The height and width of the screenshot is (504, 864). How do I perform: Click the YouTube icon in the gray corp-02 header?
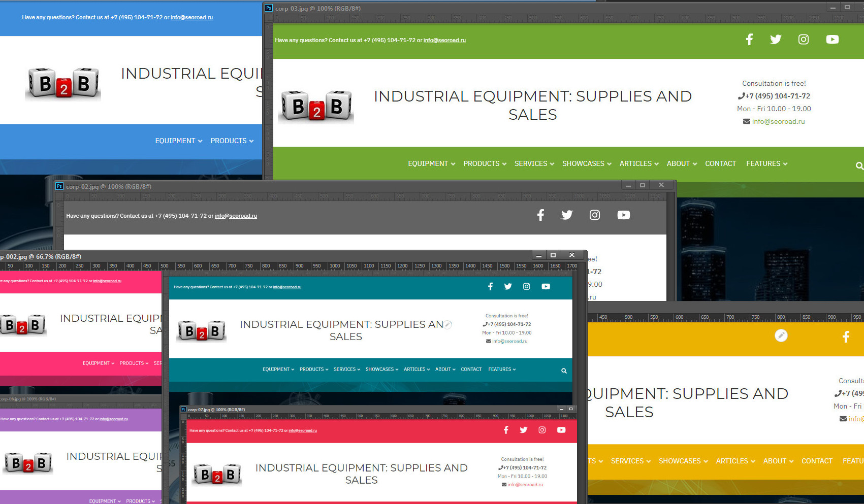[x=623, y=215]
